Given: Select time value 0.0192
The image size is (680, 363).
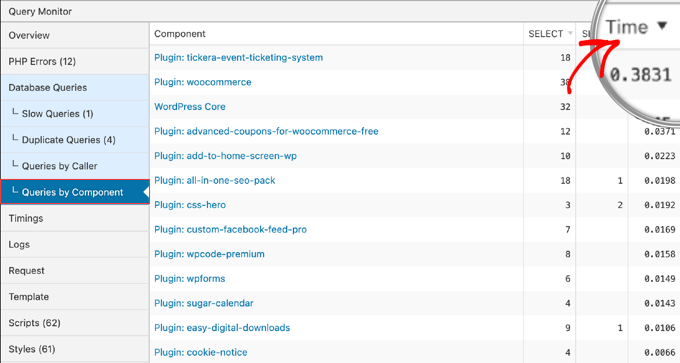Looking at the screenshot, I should 659,205.
